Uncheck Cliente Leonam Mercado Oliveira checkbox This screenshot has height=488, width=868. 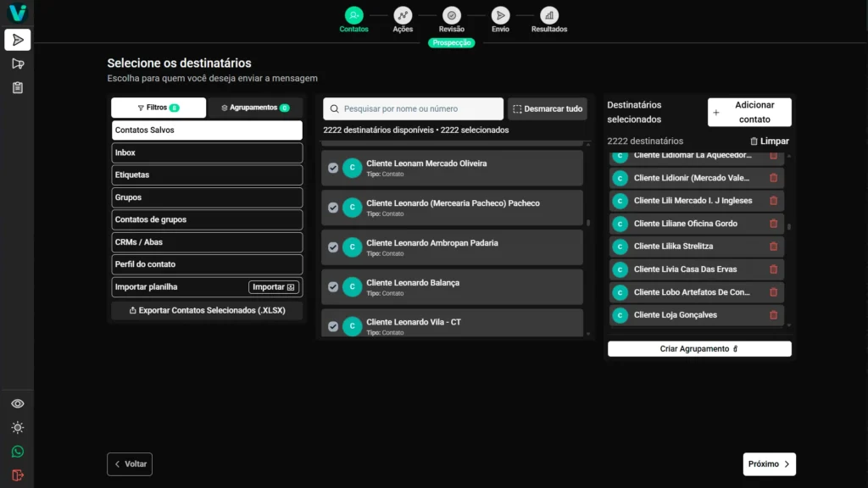[333, 168]
